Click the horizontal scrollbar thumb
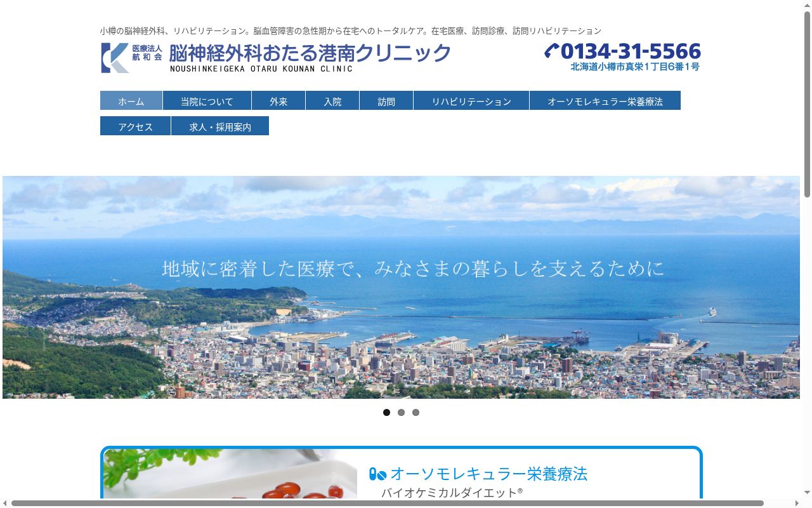 (x=387, y=503)
